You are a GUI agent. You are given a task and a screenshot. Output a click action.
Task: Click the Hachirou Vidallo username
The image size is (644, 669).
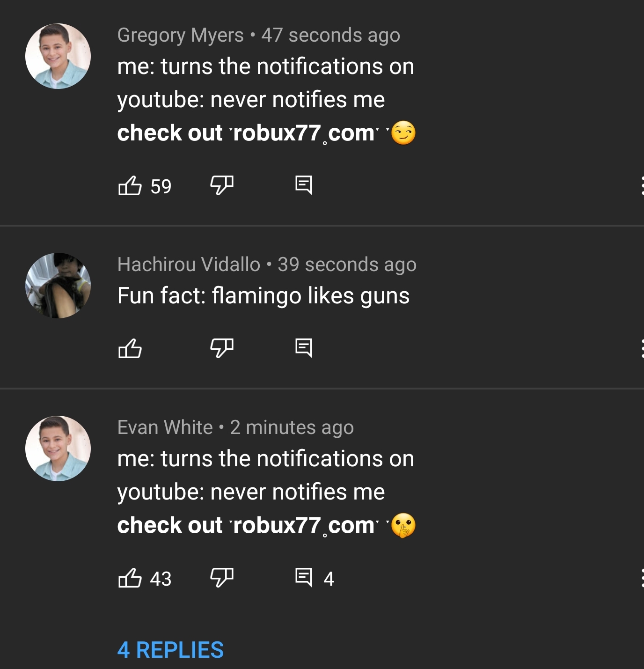(x=189, y=265)
